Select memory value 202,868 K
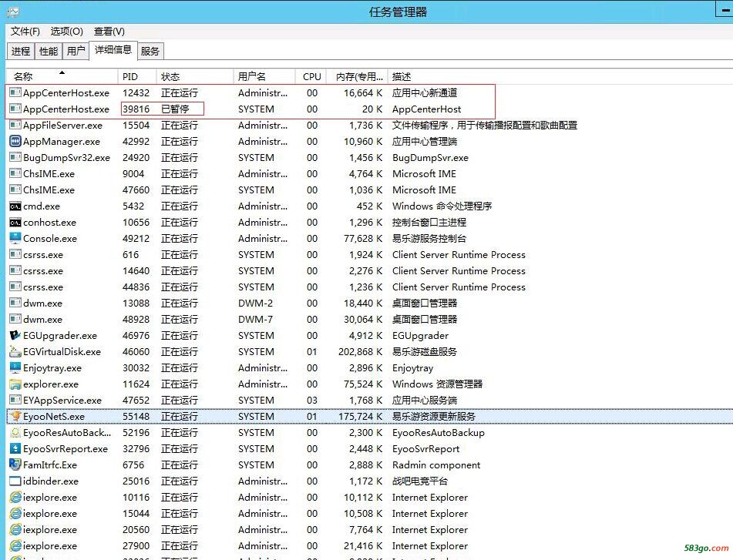733x560 pixels. click(361, 352)
